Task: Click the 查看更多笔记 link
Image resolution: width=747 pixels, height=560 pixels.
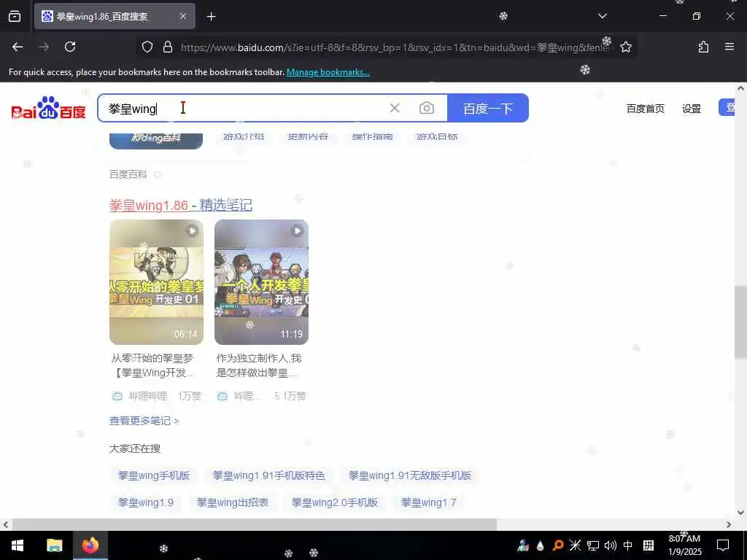Action: coord(144,421)
